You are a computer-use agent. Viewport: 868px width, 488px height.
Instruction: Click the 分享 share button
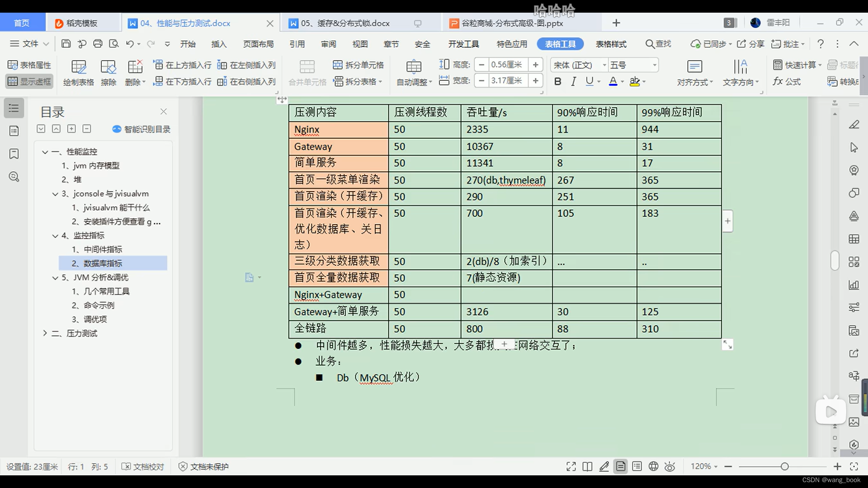pos(750,44)
